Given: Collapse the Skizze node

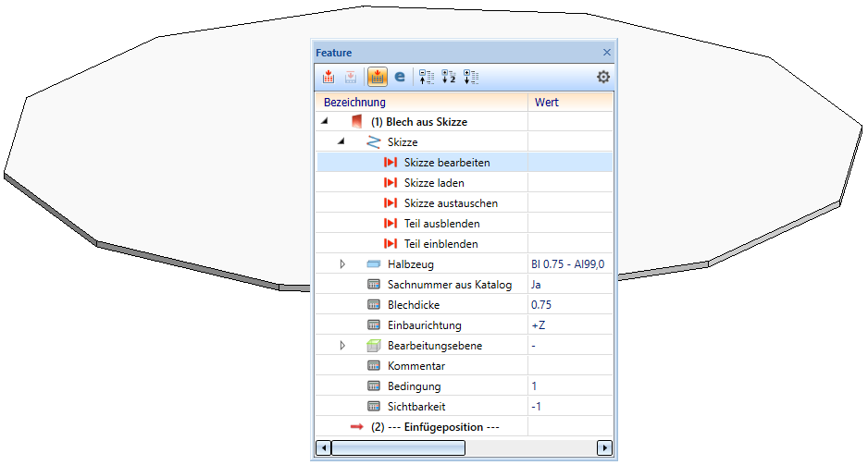Looking at the screenshot, I should coord(341,141).
